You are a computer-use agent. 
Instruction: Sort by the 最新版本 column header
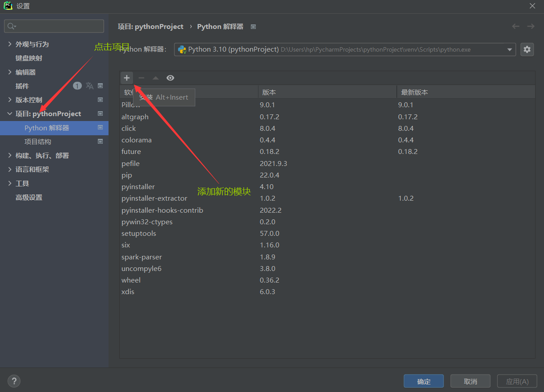coord(466,93)
